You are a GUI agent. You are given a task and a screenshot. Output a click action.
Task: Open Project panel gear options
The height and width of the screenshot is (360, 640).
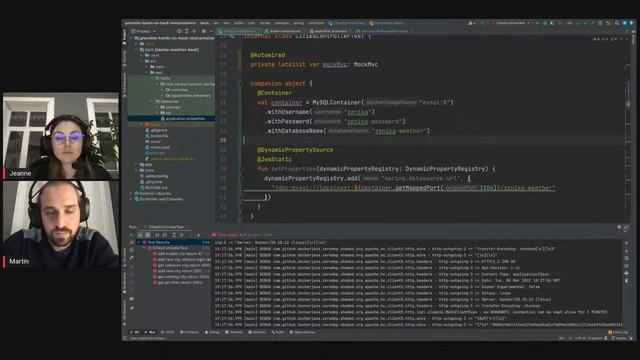pos(204,31)
